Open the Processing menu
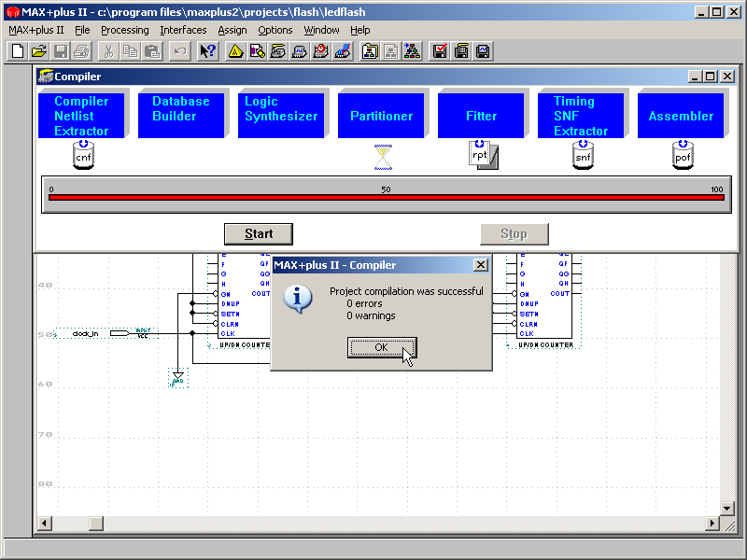The image size is (747, 560). pyautogui.click(x=125, y=30)
